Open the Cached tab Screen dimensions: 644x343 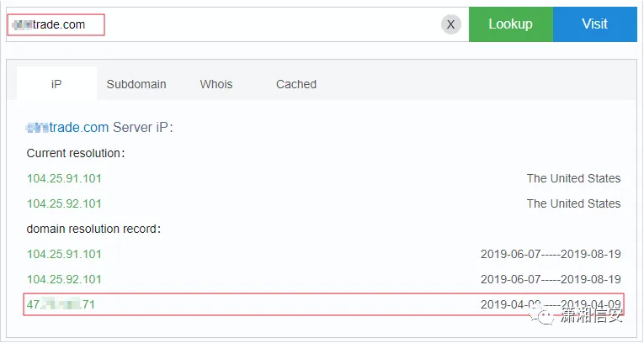[296, 84]
